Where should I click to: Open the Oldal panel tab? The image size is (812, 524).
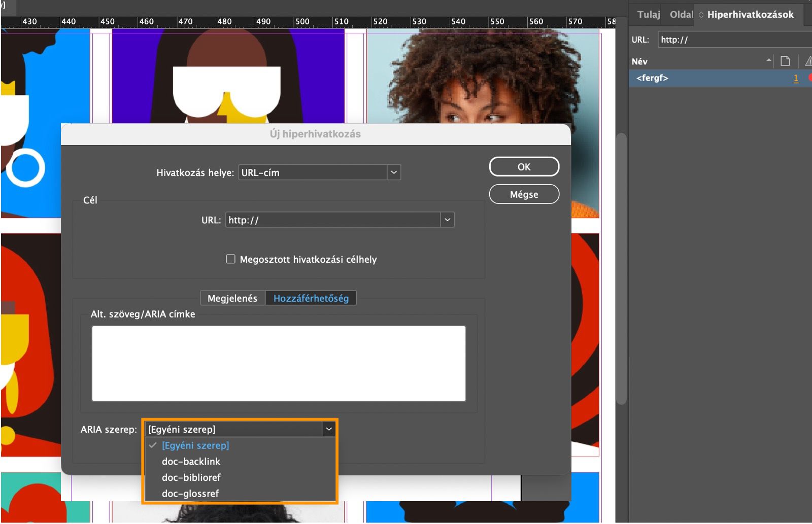[681, 15]
